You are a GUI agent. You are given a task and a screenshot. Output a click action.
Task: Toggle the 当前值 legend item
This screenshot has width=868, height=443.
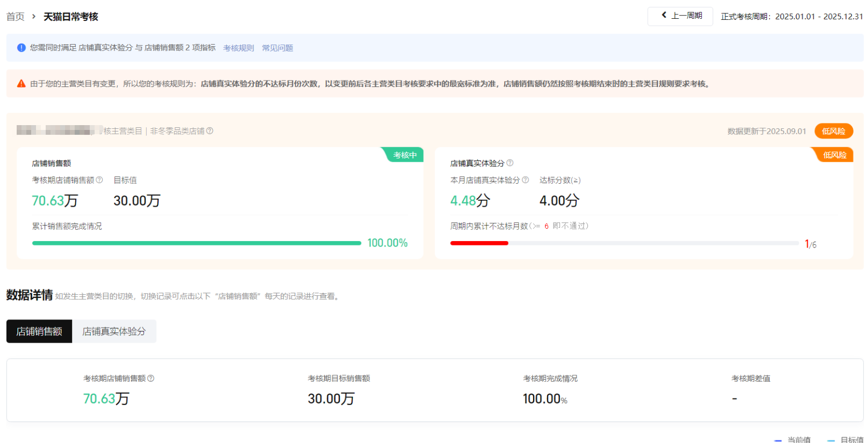click(x=793, y=439)
